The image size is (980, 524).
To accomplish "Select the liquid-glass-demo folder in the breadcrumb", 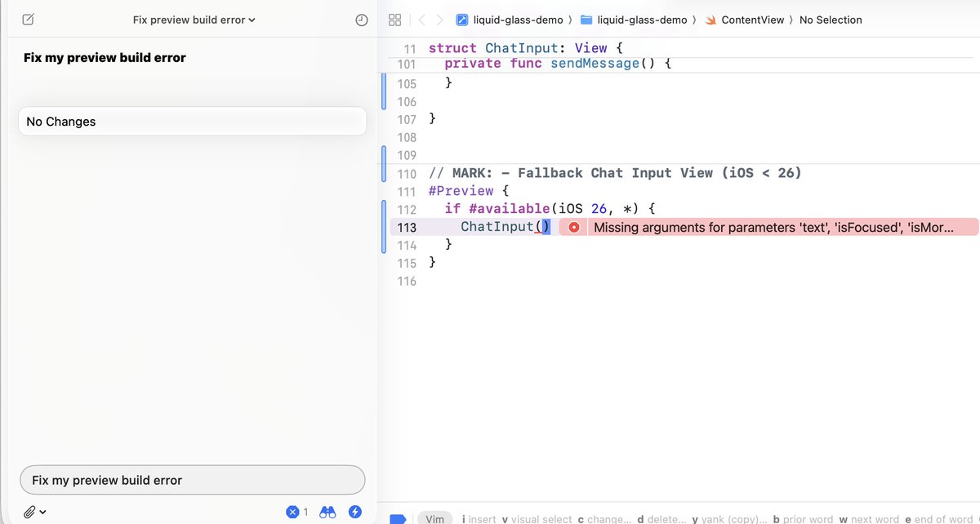I will click(635, 20).
